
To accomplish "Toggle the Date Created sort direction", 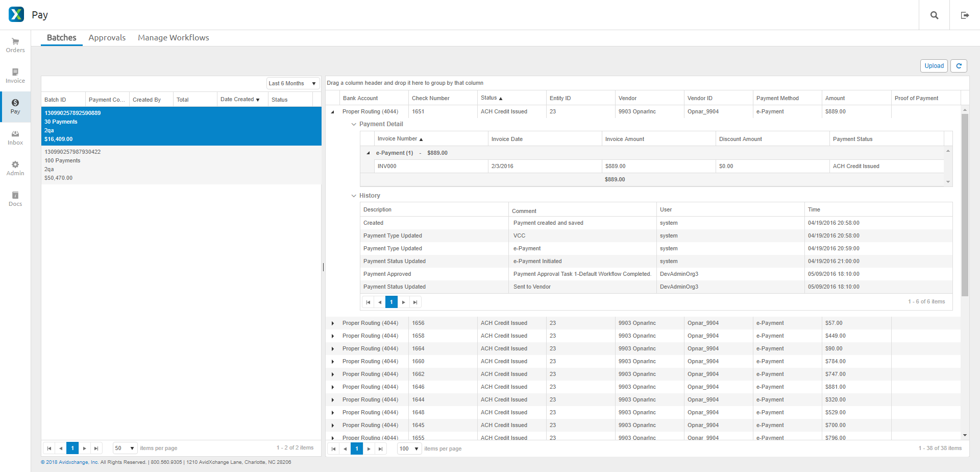I will point(239,99).
